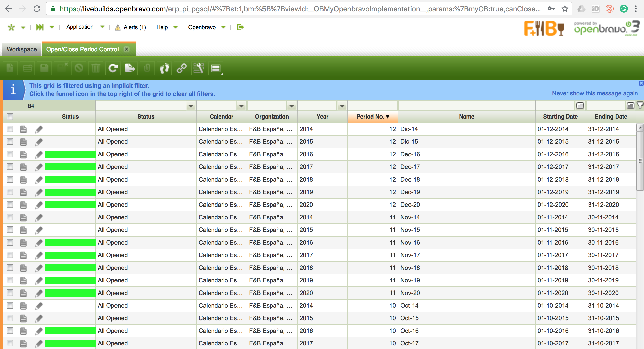The image size is (644, 349).
Task: Tick the checkbox for Nov-14 row
Action: [10, 217]
